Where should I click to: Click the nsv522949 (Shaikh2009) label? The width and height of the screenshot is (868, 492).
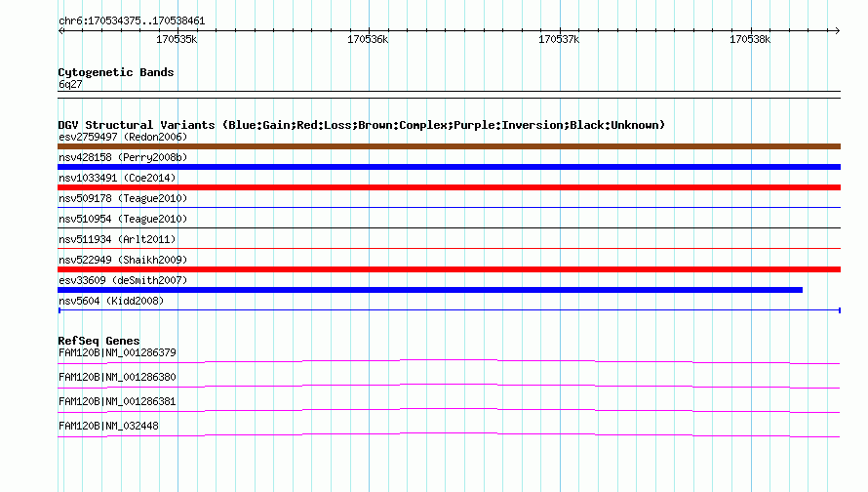pos(123,260)
